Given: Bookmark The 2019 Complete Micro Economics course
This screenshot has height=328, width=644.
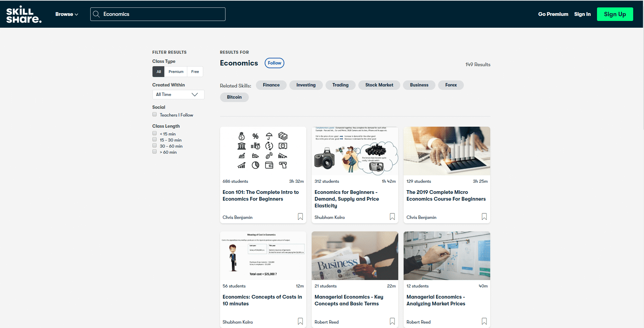Looking at the screenshot, I should coord(484,217).
